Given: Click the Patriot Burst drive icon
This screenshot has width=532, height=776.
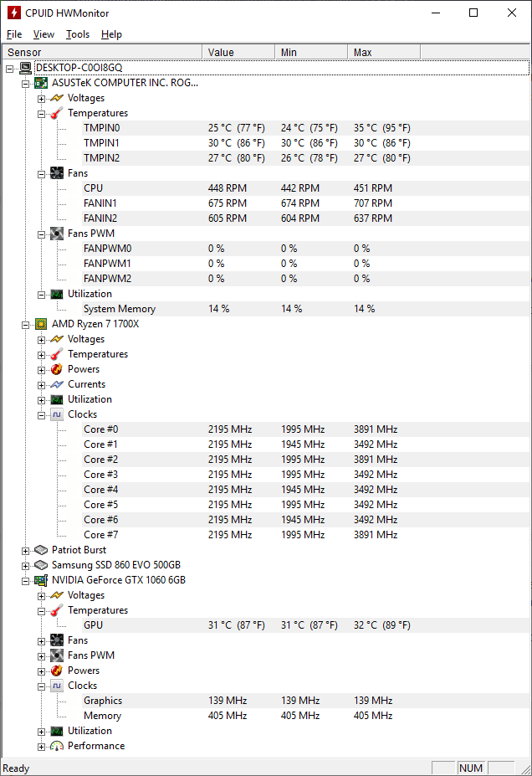Looking at the screenshot, I should [x=41, y=550].
